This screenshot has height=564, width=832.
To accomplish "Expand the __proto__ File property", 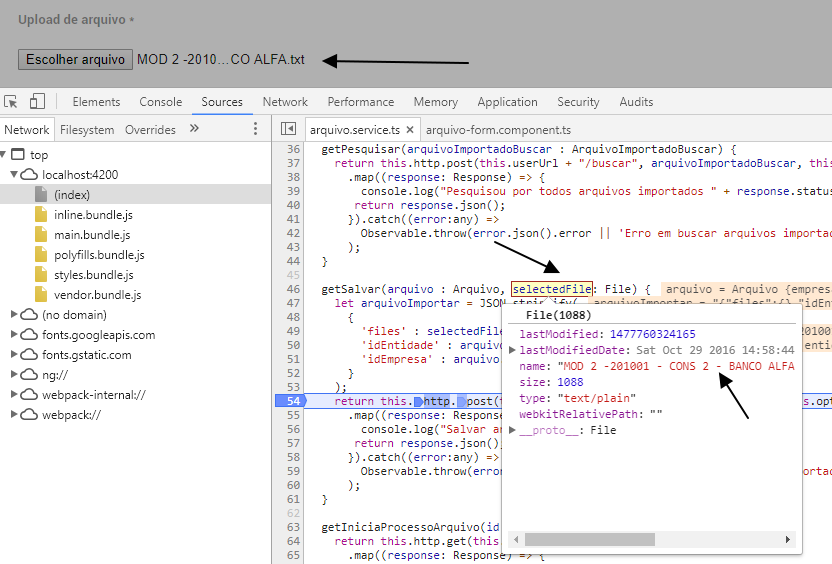I will [x=512, y=430].
